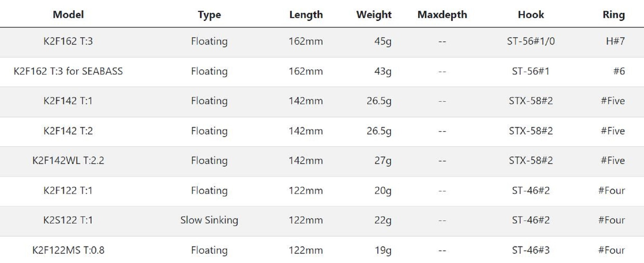The width and height of the screenshot is (644, 263).
Task: Select the K2F122MS T:0.8 model cell
Action: (68, 250)
